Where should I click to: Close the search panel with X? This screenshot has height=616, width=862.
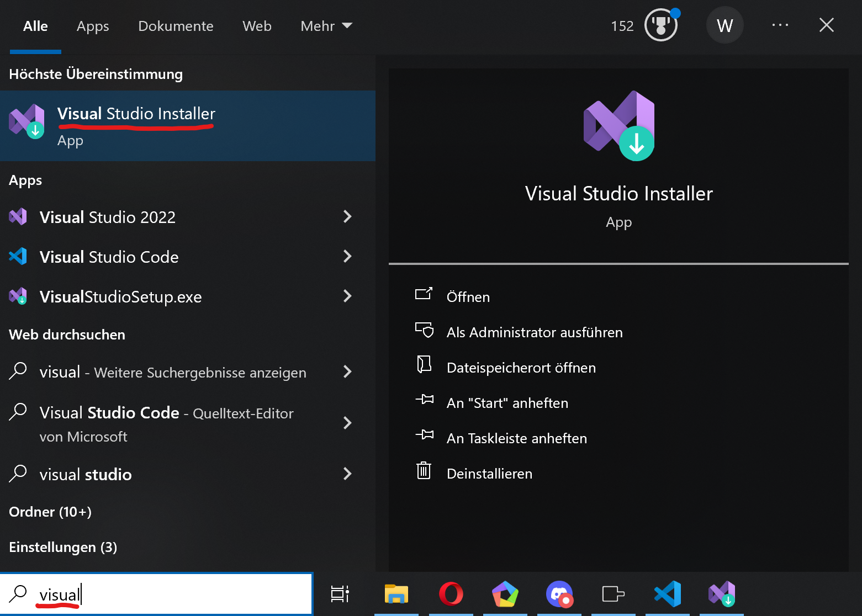(x=827, y=25)
